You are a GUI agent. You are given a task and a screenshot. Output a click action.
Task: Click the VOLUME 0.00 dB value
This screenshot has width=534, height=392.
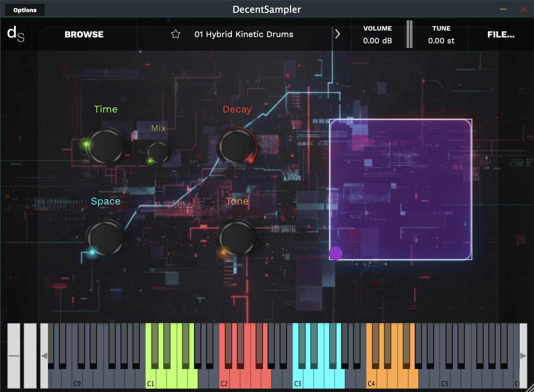coord(377,41)
